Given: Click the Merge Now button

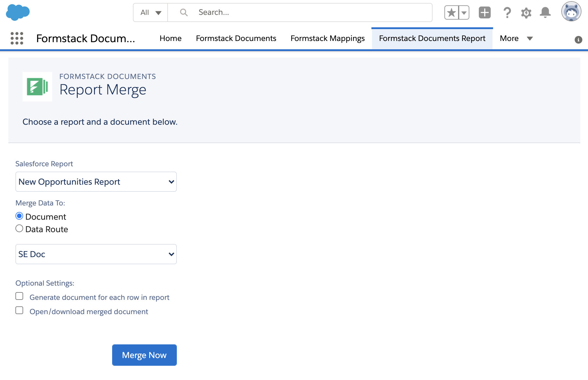Looking at the screenshot, I should 144,355.
